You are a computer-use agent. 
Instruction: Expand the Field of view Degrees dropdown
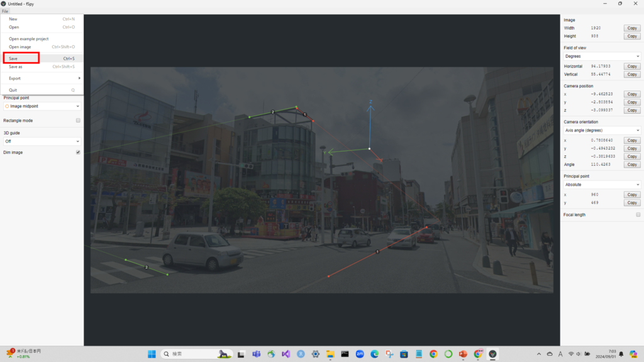point(601,57)
